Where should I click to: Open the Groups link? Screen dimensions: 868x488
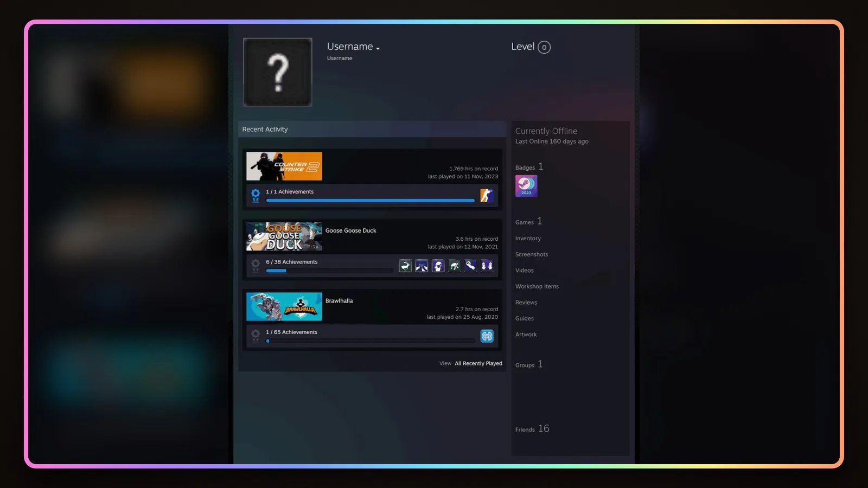pos(529,364)
